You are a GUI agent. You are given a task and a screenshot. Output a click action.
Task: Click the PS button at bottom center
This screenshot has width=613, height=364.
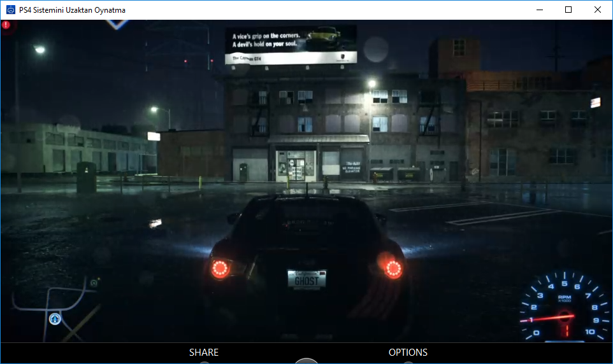tap(306, 360)
